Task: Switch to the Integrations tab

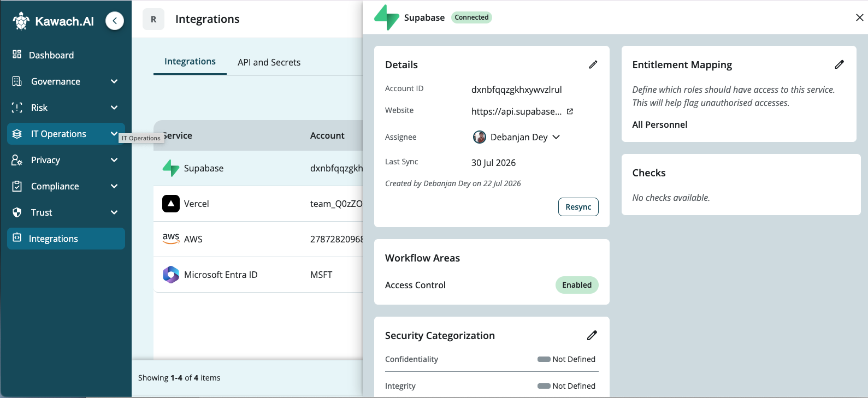Action: coord(190,62)
